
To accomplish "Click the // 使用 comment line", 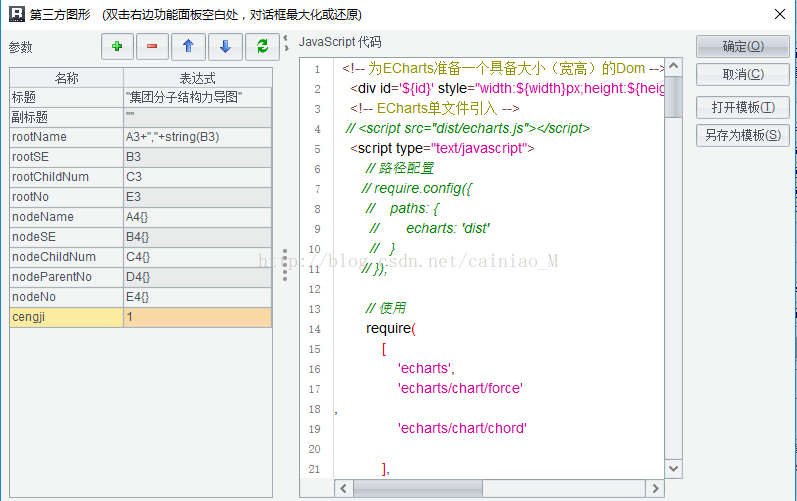I will point(386,308).
